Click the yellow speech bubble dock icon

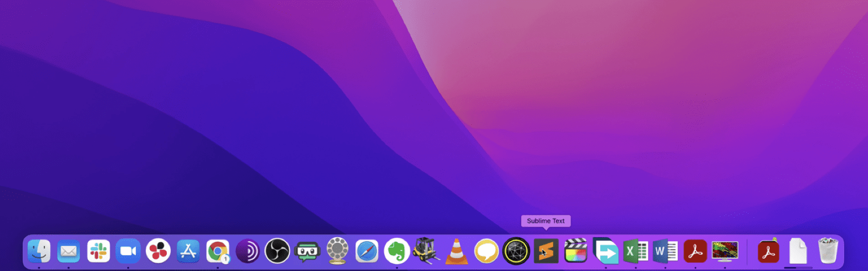(x=486, y=251)
